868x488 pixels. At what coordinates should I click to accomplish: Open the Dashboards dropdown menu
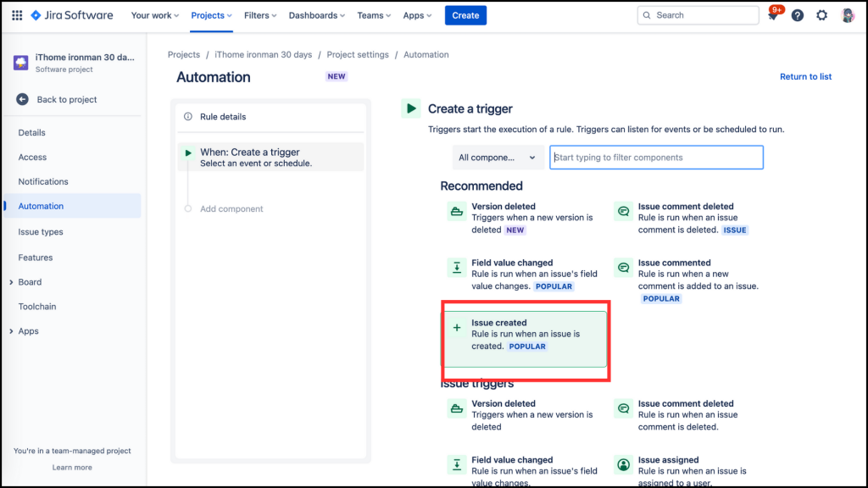click(x=317, y=15)
